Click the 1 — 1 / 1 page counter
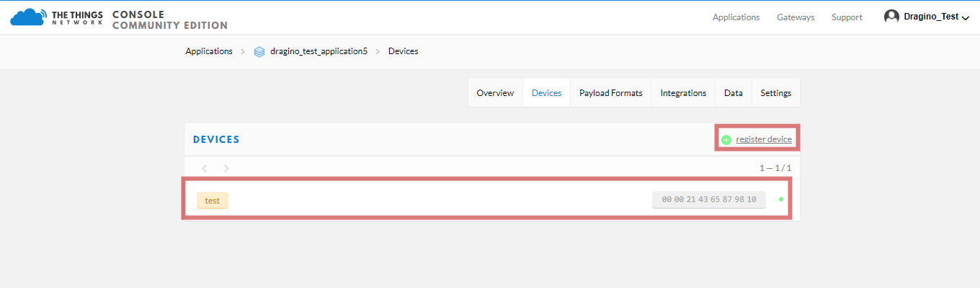This screenshot has height=288, width=980. point(775,168)
